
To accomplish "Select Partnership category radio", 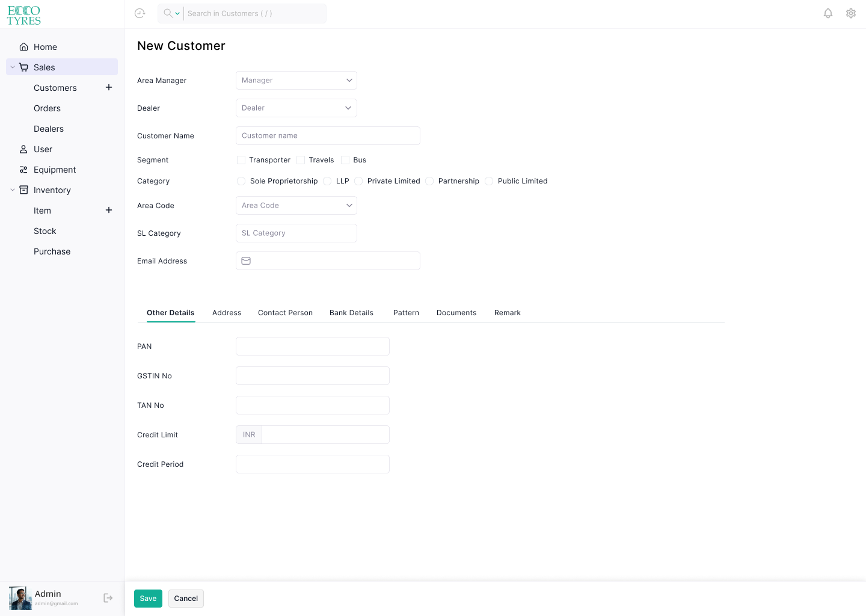I will click(x=429, y=181).
